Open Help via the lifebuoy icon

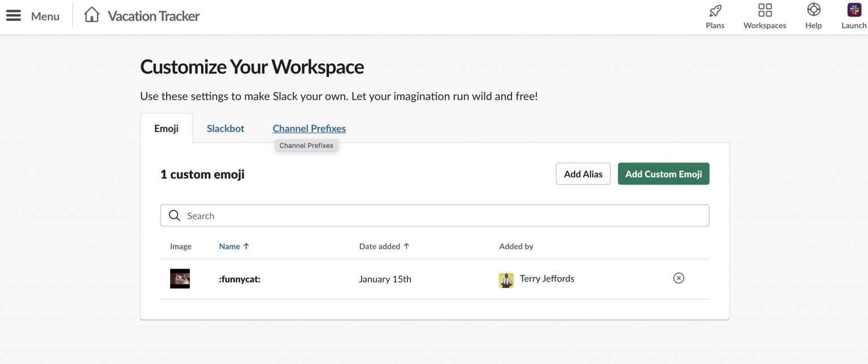coord(813,10)
